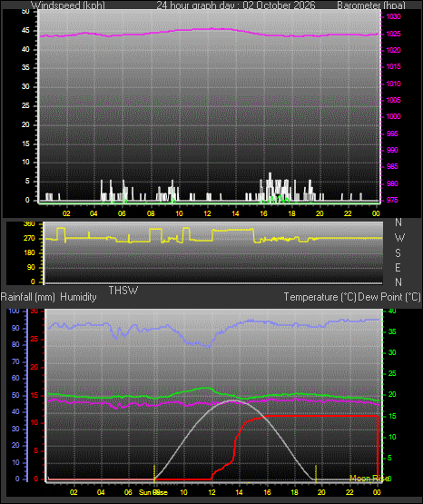
Task: Select the 1030 value on the barometer axis
Action: click(393, 16)
